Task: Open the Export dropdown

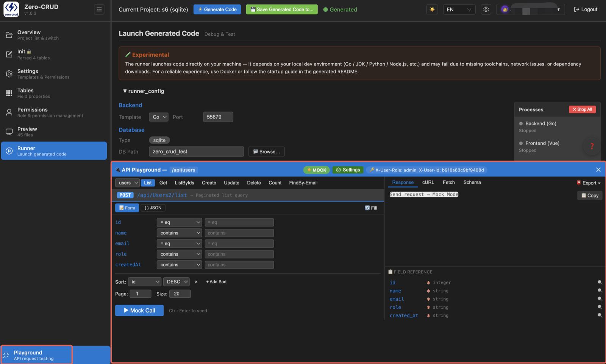Action: click(x=589, y=183)
